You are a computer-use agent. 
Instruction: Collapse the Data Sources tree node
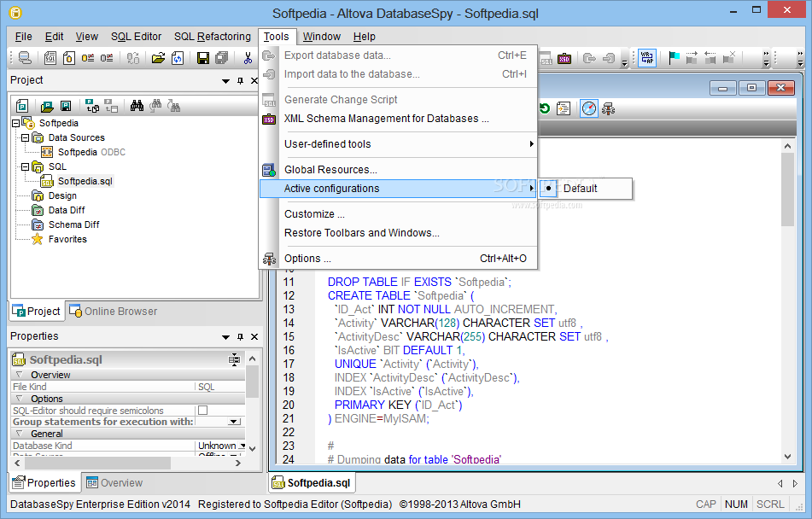[25, 137]
